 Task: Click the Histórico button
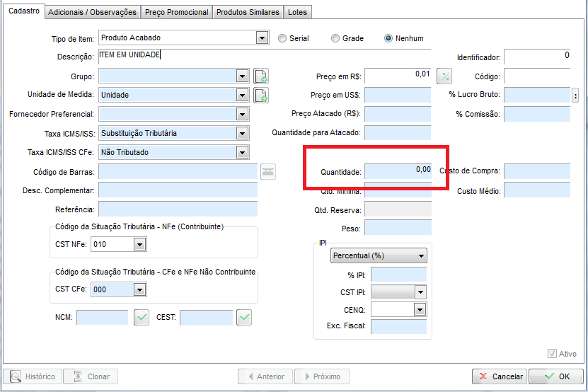tap(33, 376)
